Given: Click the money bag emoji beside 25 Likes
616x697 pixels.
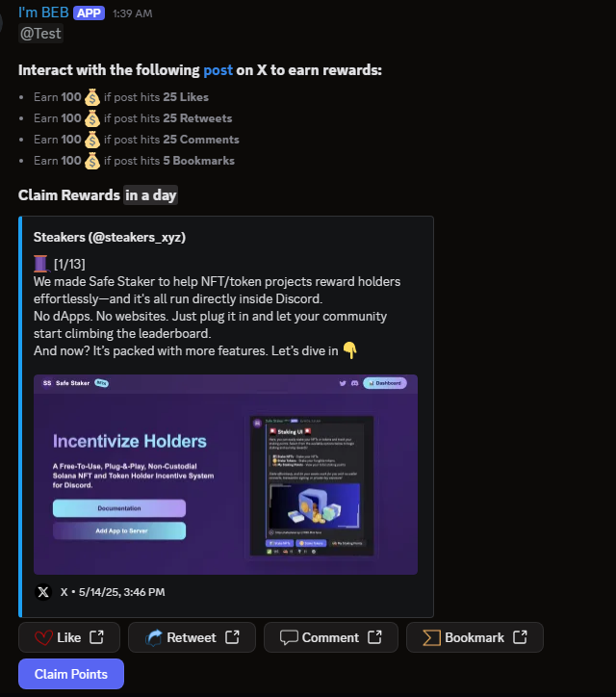Looking at the screenshot, I should (x=92, y=97).
